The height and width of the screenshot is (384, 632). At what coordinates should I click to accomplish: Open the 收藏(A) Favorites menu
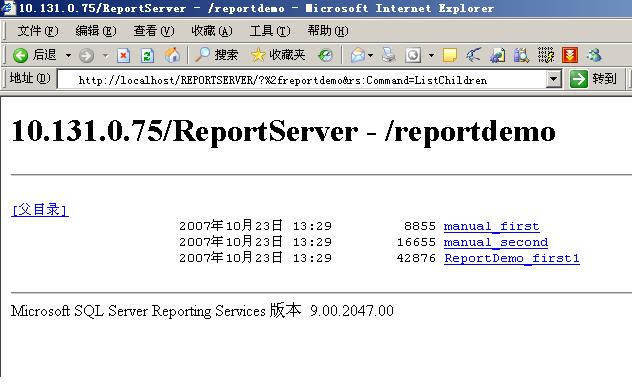(212, 31)
